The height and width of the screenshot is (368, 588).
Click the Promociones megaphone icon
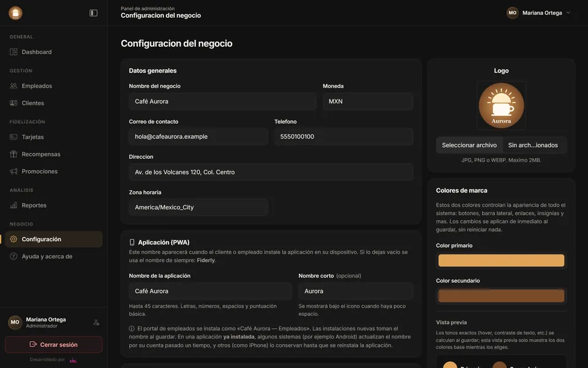[13, 171]
